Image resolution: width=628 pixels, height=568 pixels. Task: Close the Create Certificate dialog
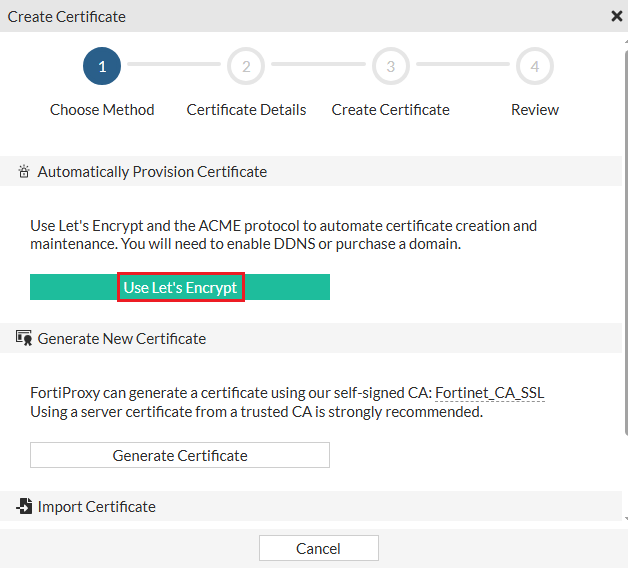(617, 16)
